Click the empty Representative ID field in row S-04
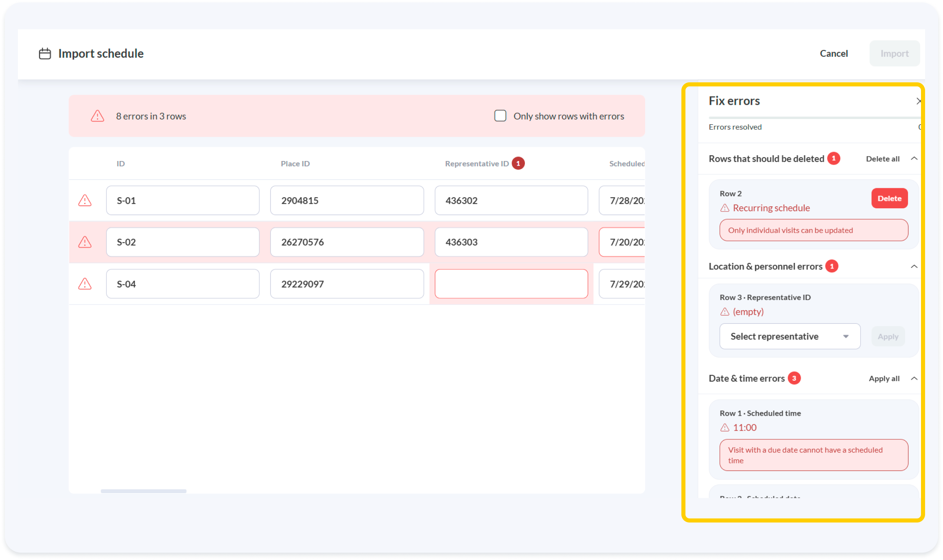The width and height of the screenshot is (943, 560). click(511, 284)
